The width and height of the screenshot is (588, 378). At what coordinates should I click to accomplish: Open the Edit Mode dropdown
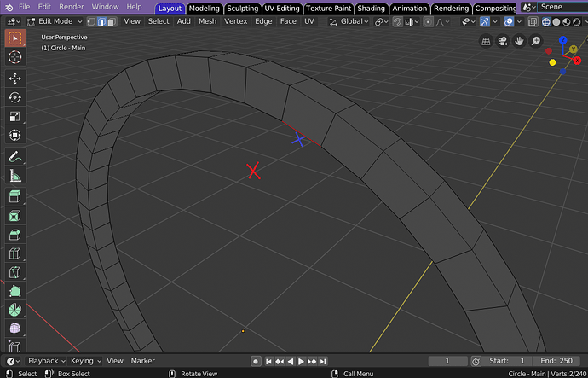[x=55, y=21]
